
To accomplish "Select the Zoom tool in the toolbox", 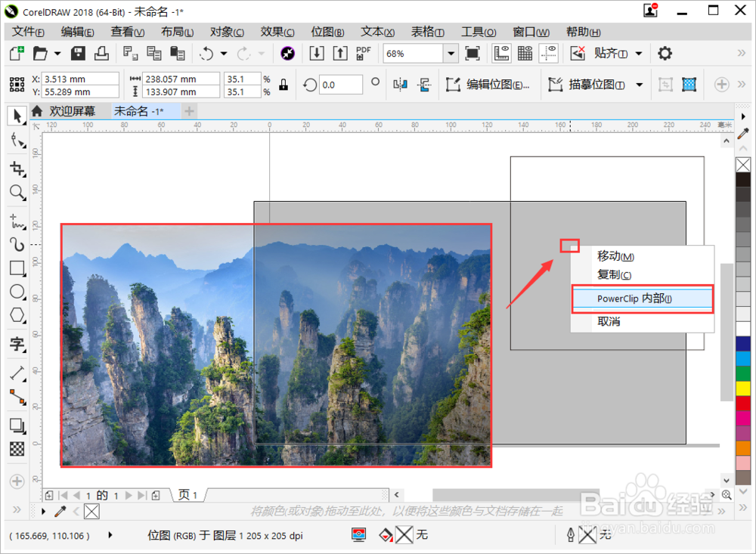I will [17, 193].
